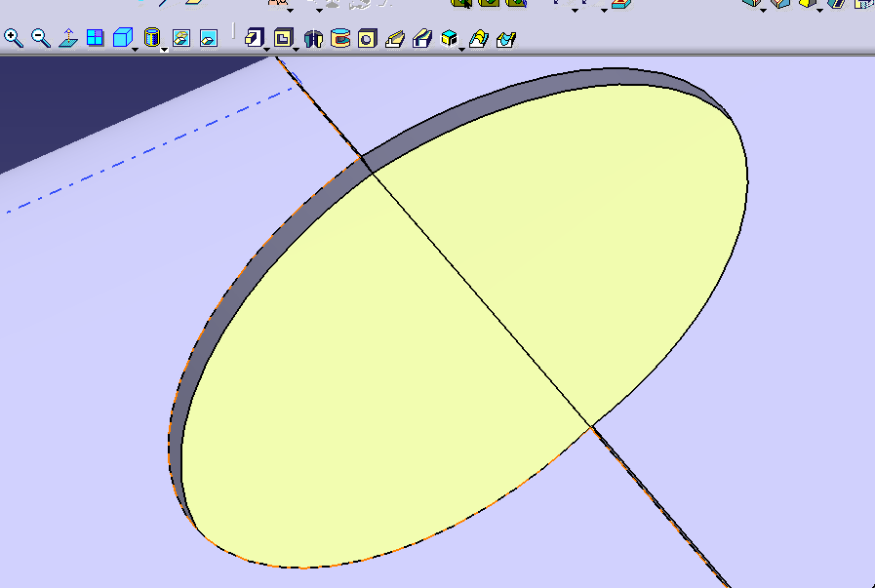Select the Multi-sections Solid tool
875x588 pixels.
tap(479, 39)
